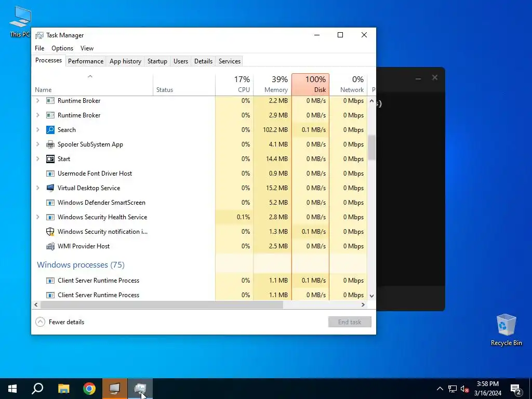Expand Virtual Desktop Service row
This screenshot has height=399, width=532.
coord(37,188)
